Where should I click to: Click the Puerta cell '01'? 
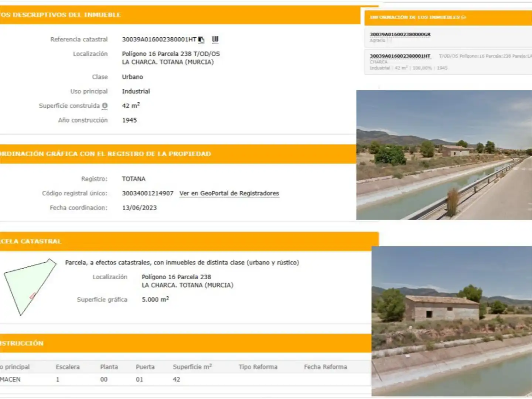click(x=139, y=379)
